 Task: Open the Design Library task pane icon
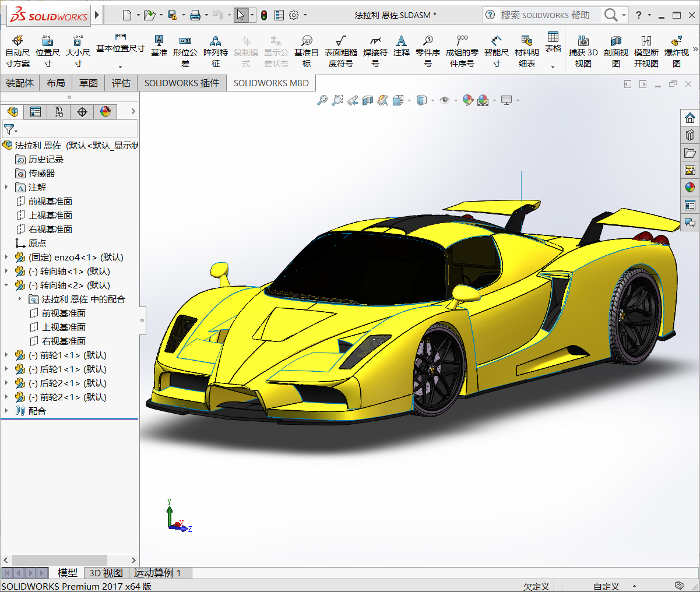click(690, 135)
